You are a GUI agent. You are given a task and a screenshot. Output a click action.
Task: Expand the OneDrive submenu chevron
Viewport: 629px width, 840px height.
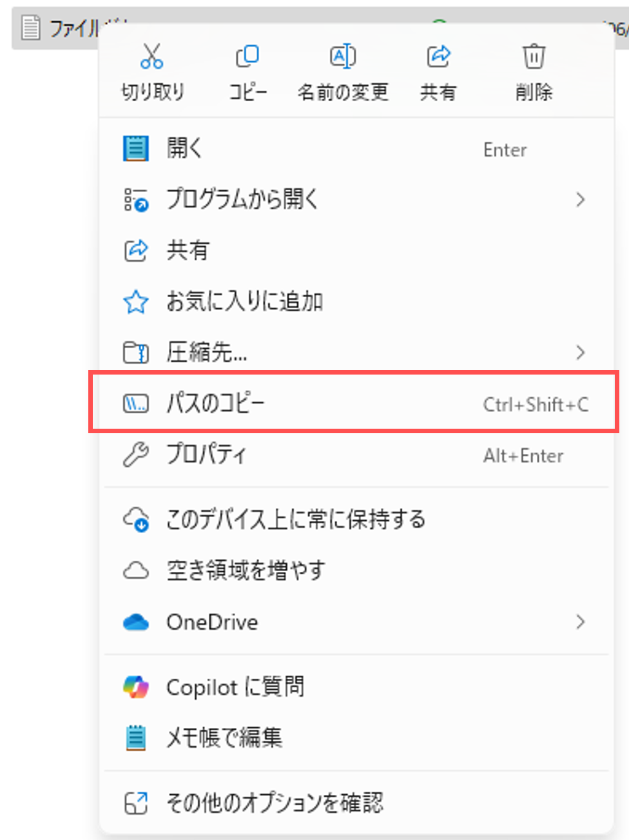click(x=580, y=621)
